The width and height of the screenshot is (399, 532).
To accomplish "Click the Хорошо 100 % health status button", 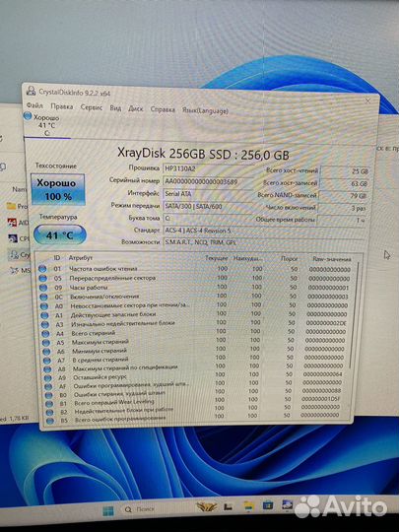I will pos(58,190).
